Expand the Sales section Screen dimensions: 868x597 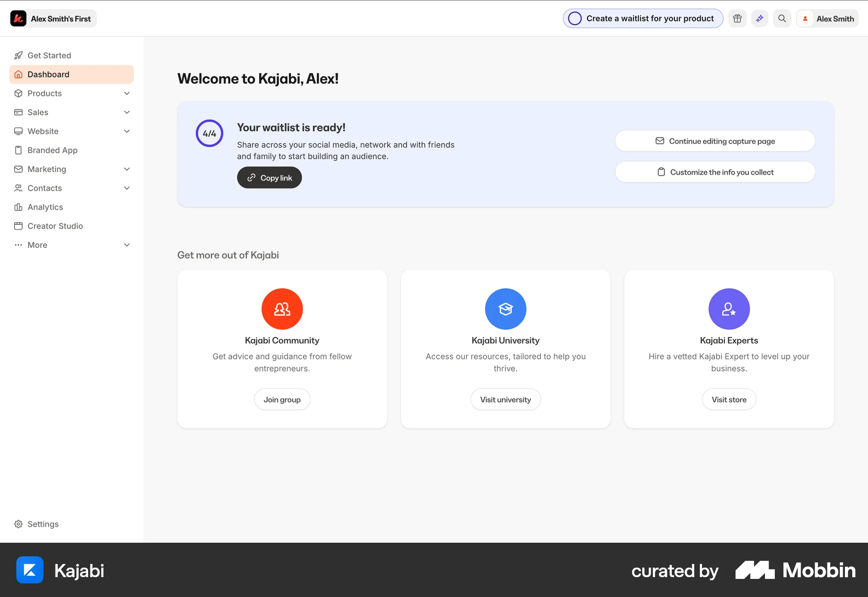point(127,112)
